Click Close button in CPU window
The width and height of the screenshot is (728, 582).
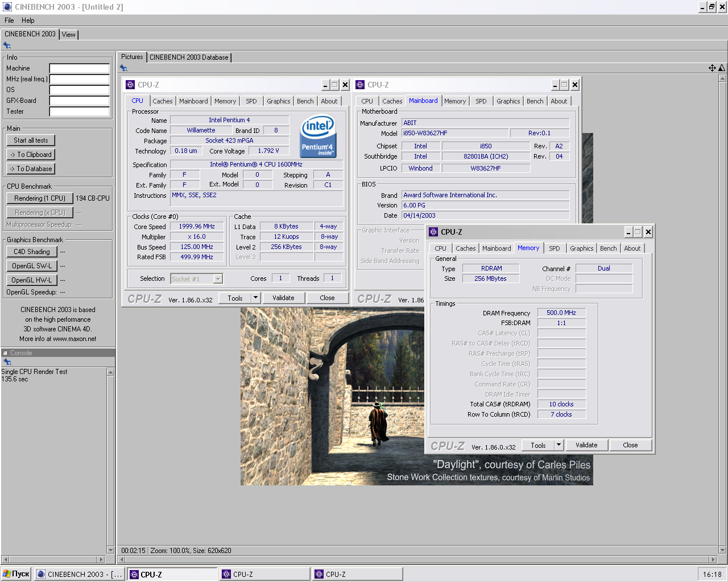click(x=327, y=298)
